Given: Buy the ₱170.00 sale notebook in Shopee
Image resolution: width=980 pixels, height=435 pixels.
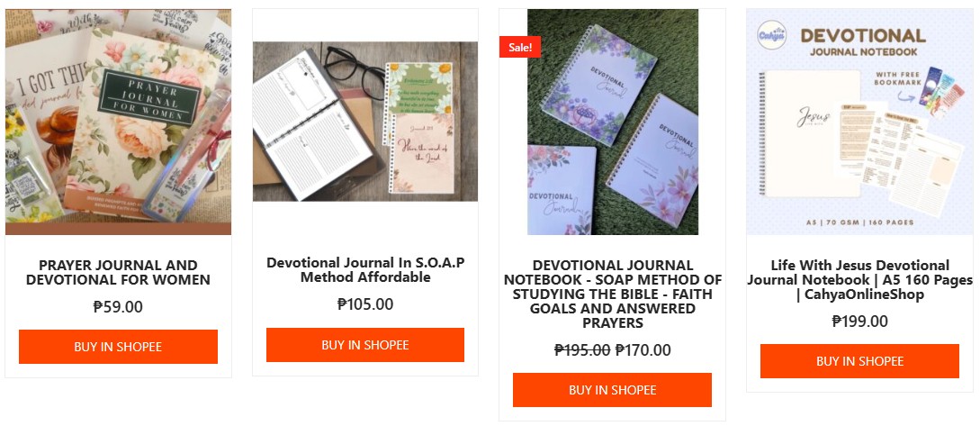Looking at the screenshot, I should tap(613, 390).
